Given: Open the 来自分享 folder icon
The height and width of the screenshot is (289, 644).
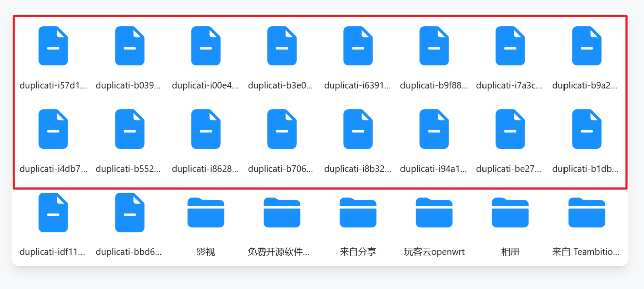Looking at the screenshot, I should [358, 212].
